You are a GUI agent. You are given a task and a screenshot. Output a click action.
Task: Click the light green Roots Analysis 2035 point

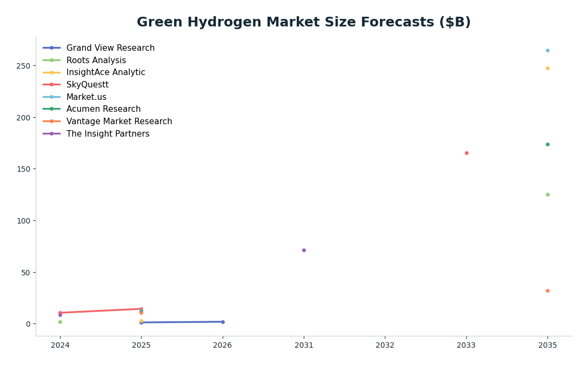[x=547, y=195]
